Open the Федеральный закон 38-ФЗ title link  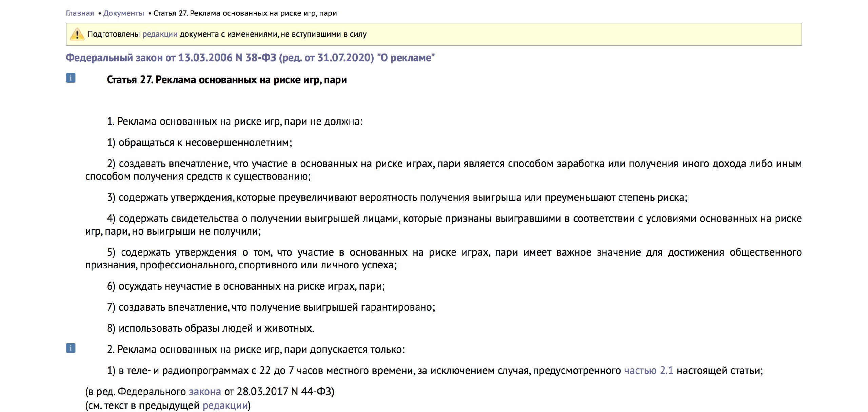250,58
